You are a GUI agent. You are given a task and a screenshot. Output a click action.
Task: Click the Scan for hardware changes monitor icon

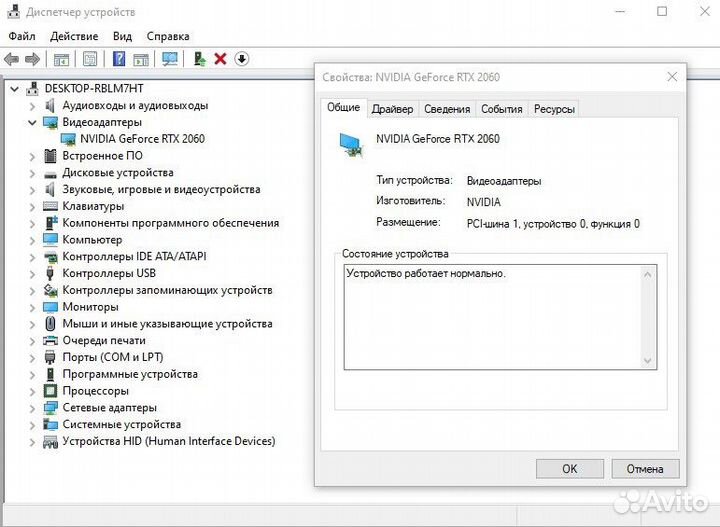click(x=170, y=59)
